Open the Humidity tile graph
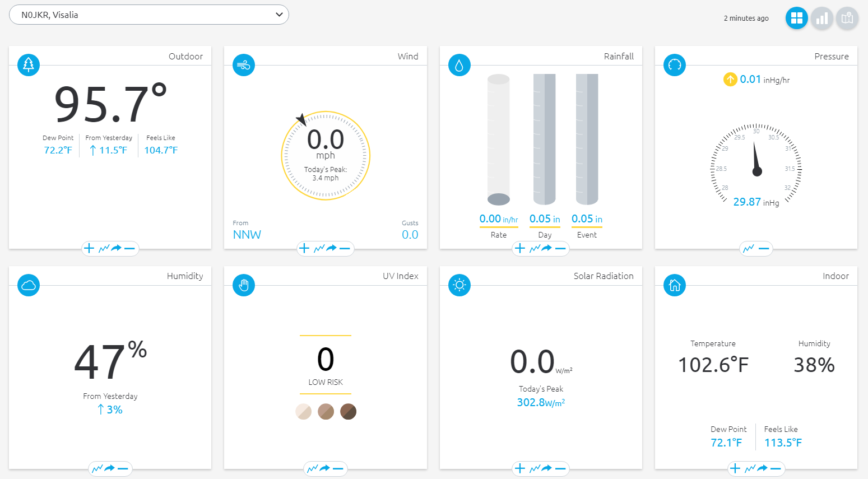The image size is (868, 479). click(97, 468)
